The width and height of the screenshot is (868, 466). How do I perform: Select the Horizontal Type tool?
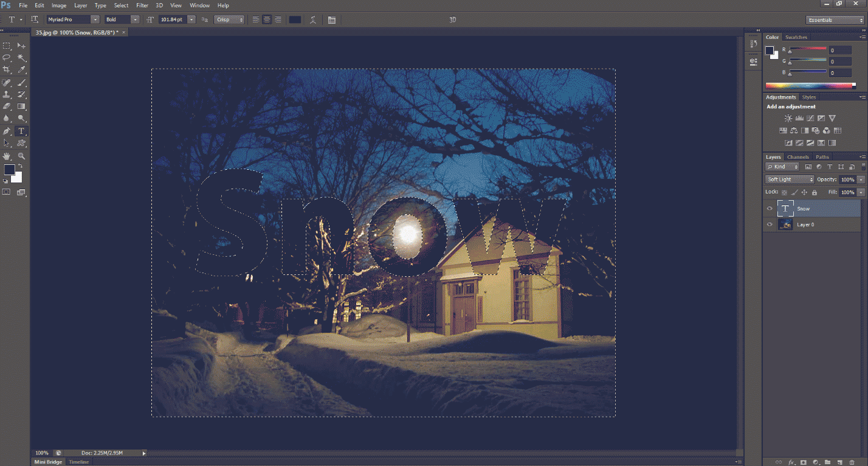pyautogui.click(x=21, y=131)
